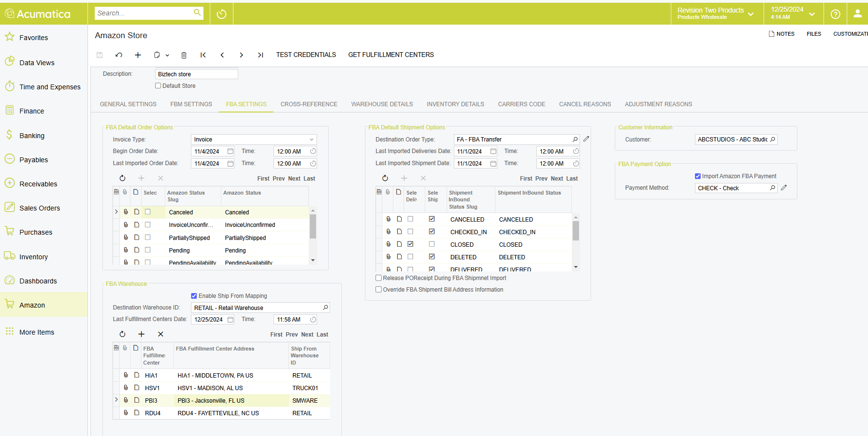Switch to Inventory Details tab

coord(455,104)
